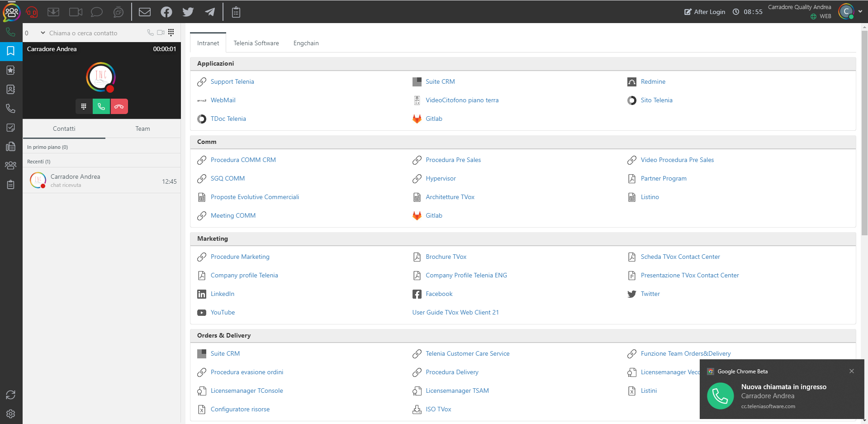Image resolution: width=868 pixels, height=424 pixels.
Task: Open the keypad button in the call panel
Action: [x=84, y=106]
